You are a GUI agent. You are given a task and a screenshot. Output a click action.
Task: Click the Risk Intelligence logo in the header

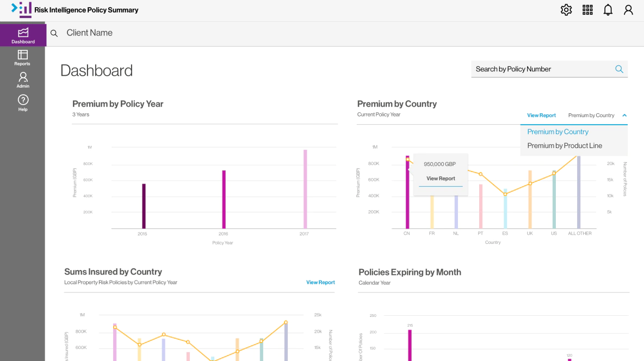(x=22, y=9)
